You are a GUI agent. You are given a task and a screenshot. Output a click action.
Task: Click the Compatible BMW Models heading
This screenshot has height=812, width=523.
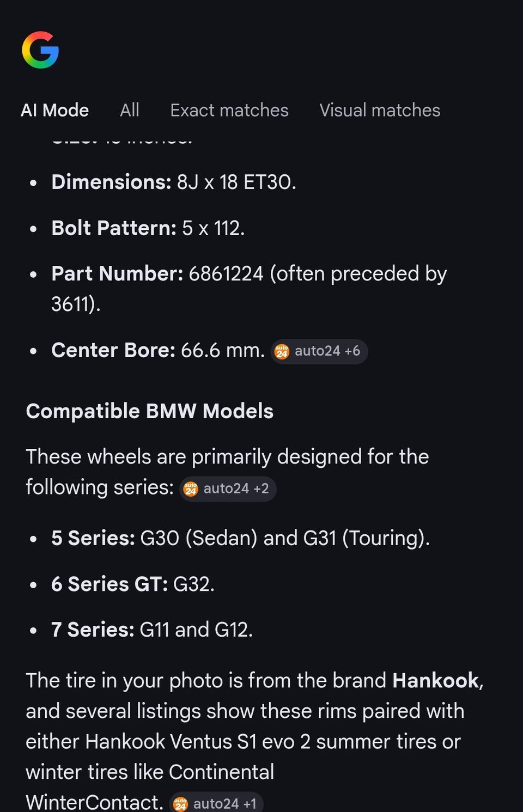tap(149, 411)
